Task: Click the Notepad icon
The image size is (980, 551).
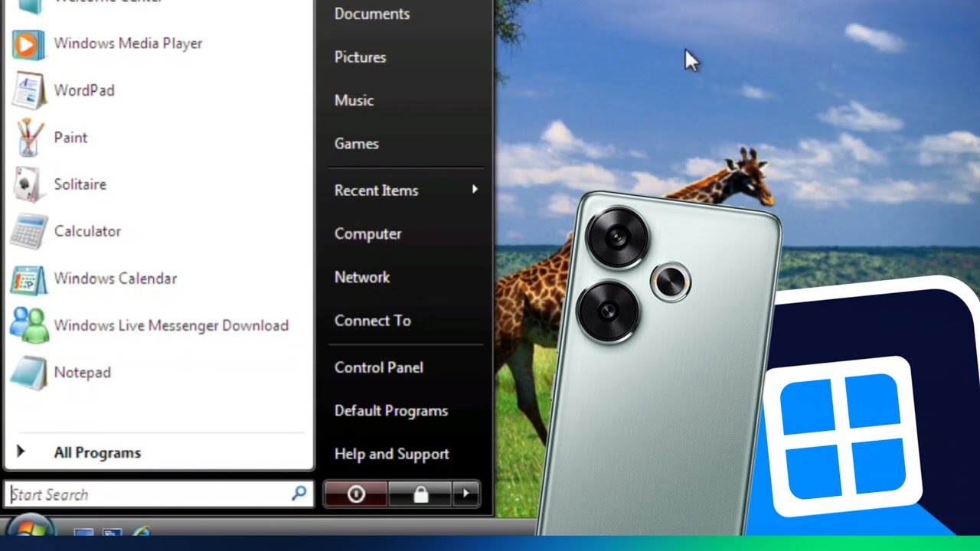Action: [x=28, y=373]
